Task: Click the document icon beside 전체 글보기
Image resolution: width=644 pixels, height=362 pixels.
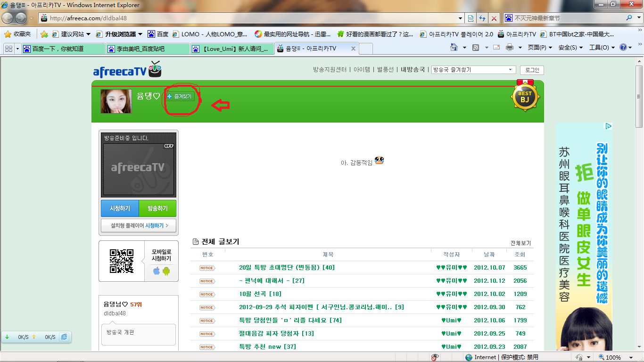Action: point(196,242)
